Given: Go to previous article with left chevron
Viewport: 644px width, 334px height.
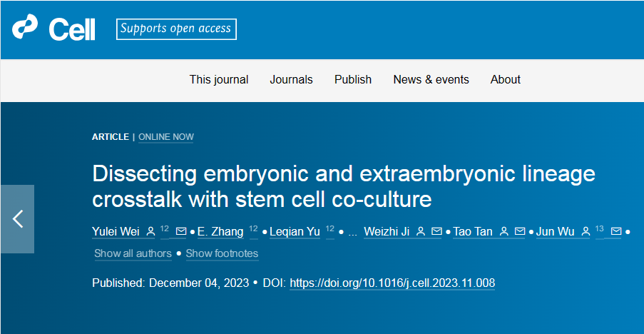Looking at the screenshot, I should pyautogui.click(x=17, y=219).
